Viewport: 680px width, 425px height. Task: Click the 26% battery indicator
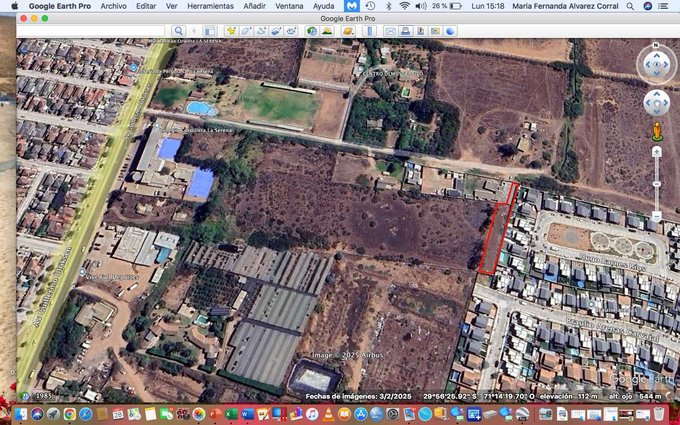click(447, 6)
